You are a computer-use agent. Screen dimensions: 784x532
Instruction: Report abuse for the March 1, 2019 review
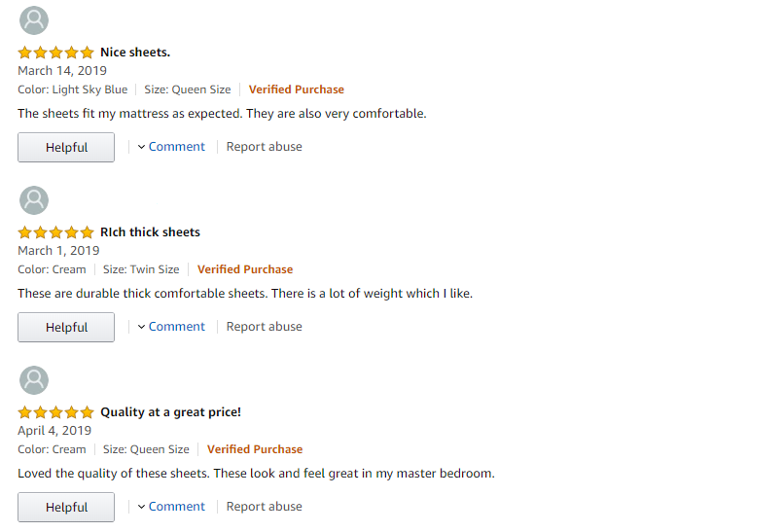coord(264,327)
